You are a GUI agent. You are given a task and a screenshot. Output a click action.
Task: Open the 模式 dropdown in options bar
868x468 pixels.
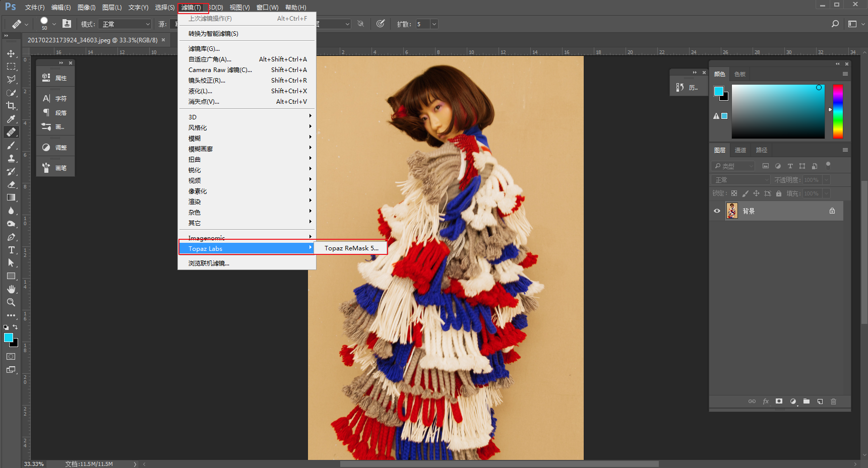click(125, 24)
